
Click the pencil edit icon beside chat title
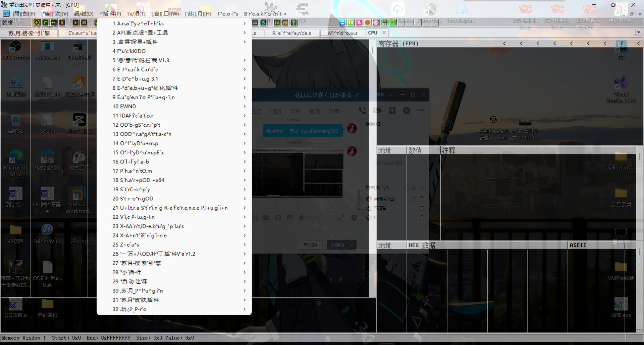coord(357,95)
